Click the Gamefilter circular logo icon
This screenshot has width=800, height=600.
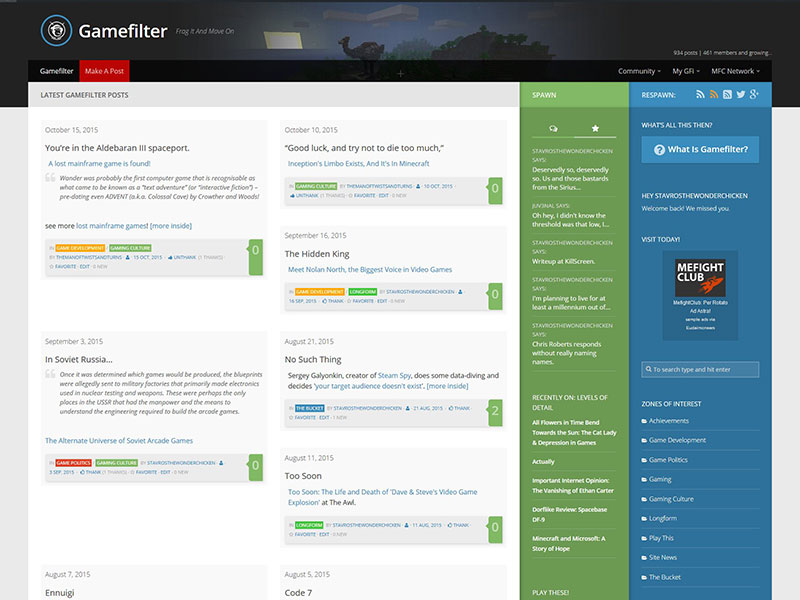[x=56, y=31]
